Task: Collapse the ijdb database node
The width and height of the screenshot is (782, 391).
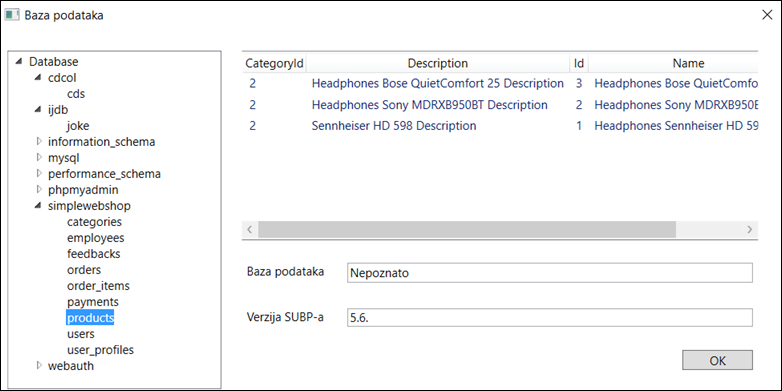Action: (x=38, y=110)
